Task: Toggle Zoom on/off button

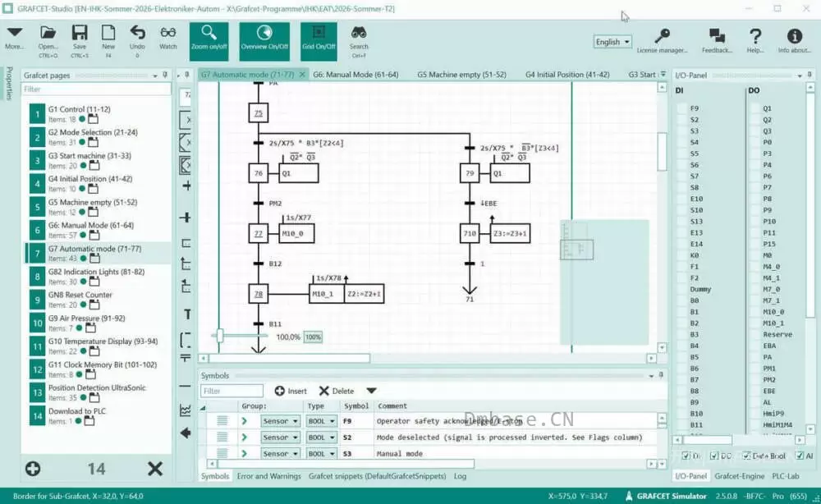Action: (209, 41)
